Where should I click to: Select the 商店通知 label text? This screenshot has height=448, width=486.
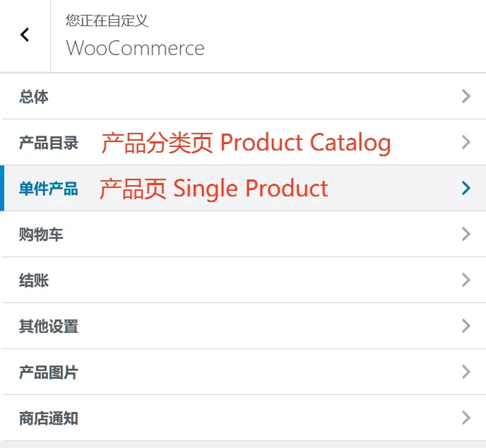pyautogui.click(x=49, y=418)
